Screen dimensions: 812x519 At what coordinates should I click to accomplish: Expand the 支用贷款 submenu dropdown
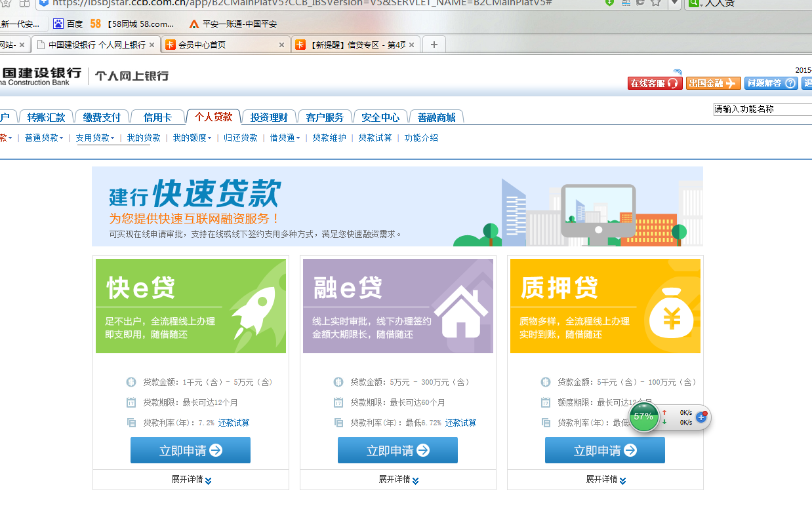pyautogui.click(x=95, y=138)
